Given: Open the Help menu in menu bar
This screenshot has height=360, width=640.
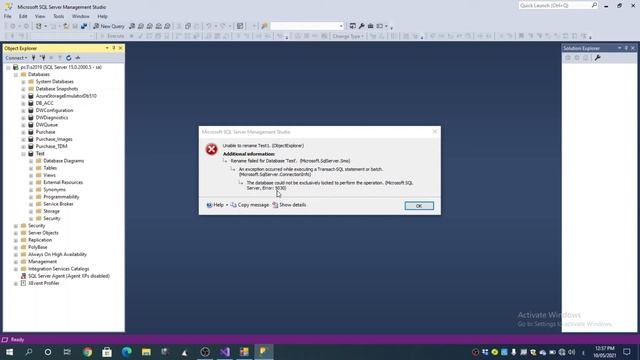Looking at the screenshot, I should point(102,16).
